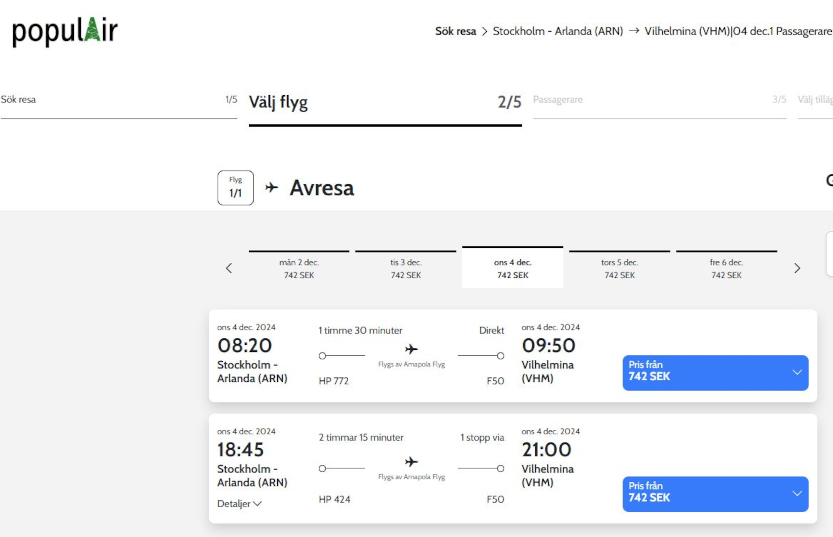Click the next dates right arrow
This screenshot has width=833, height=537.
797,268
